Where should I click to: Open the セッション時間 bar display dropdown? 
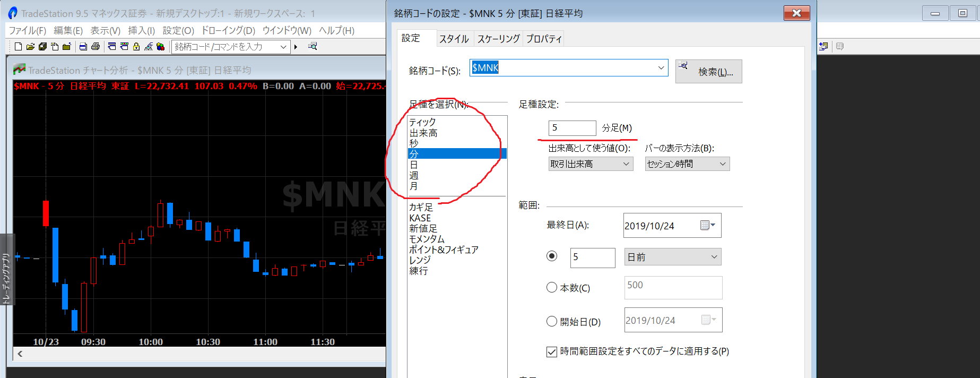pyautogui.click(x=687, y=164)
